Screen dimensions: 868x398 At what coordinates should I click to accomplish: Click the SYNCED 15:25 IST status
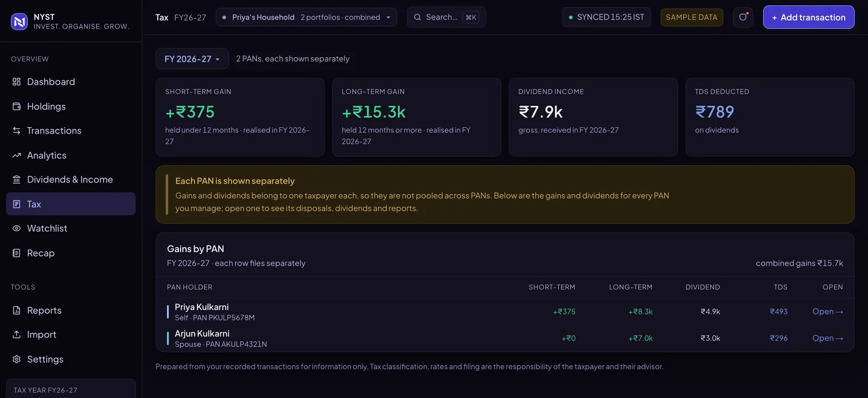coord(607,17)
